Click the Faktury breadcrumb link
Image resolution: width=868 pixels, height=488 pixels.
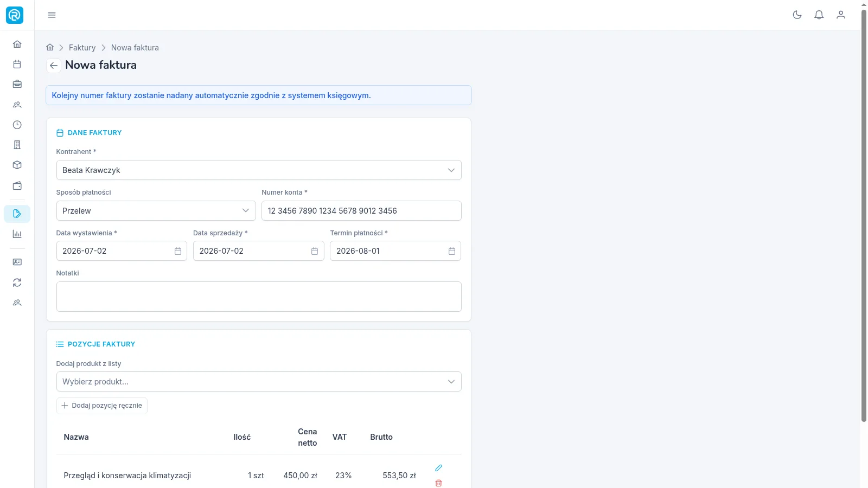[82, 48]
